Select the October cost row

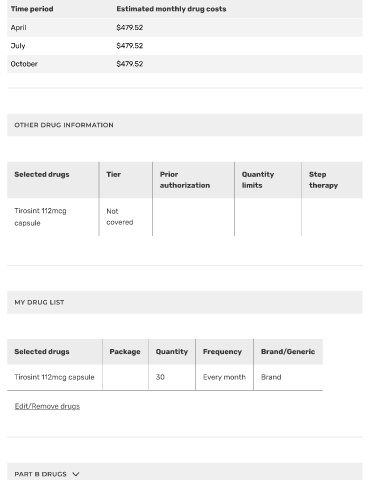click(x=185, y=64)
